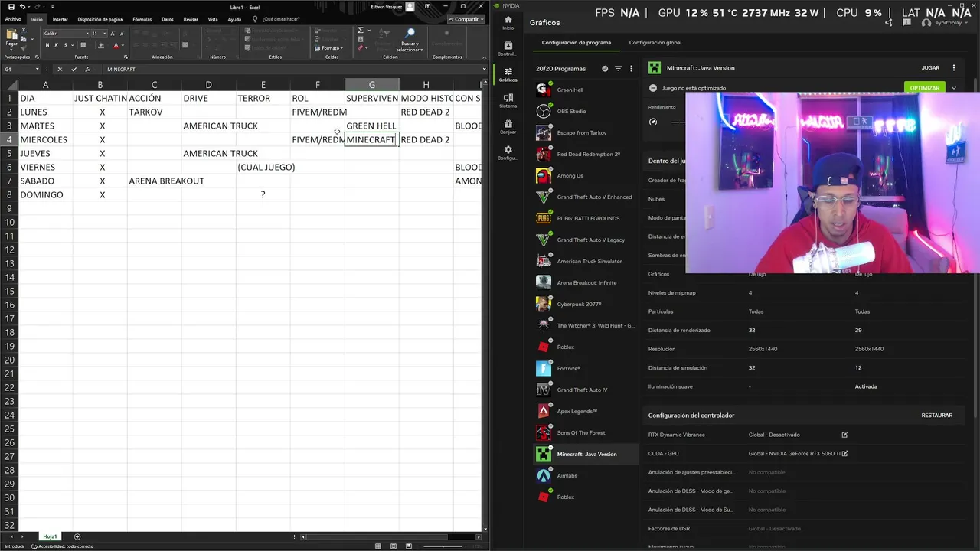Click the Pegar paste icon in Excel
Viewport: 980px width, 551px height.
[11, 34]
